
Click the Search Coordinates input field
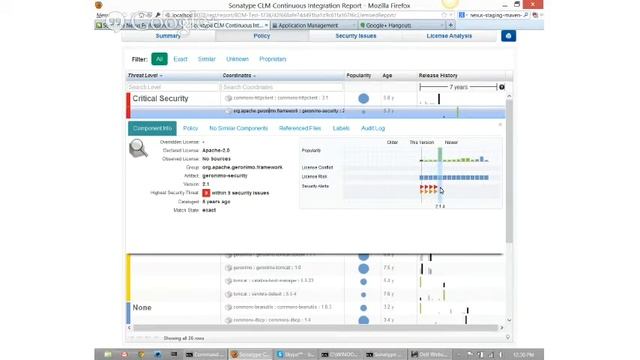coord(282,87)
